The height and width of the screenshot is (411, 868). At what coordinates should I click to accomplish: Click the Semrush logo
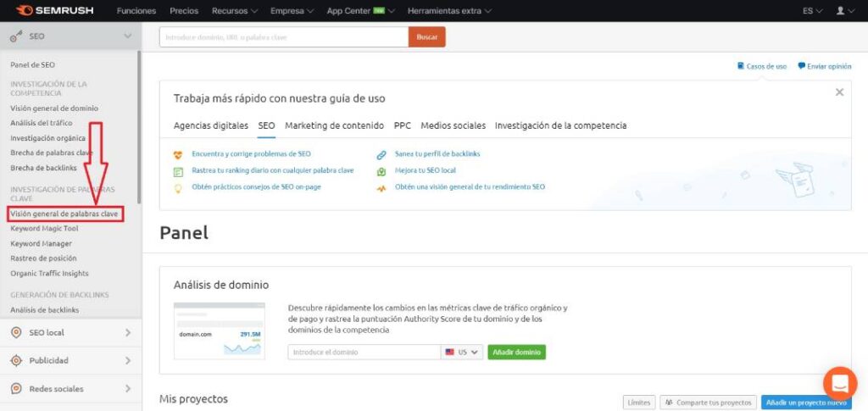(x=55, y=10)
